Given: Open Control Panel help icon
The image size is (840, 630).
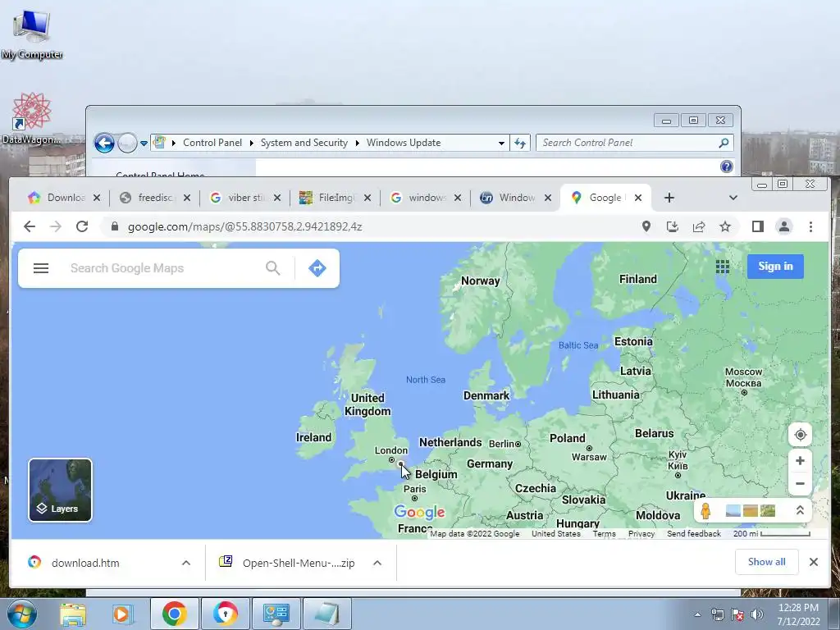Looking at the screenshot, I should 726,167.
